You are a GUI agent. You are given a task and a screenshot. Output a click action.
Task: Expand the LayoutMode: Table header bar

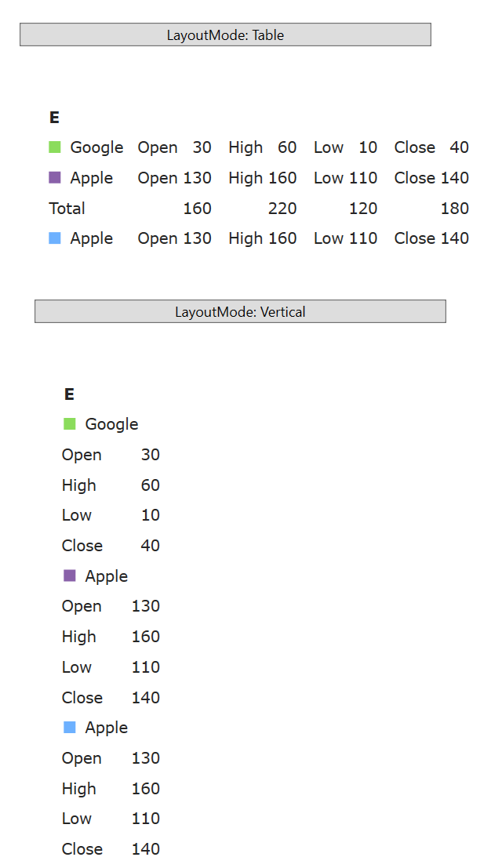tap(224, 35)
